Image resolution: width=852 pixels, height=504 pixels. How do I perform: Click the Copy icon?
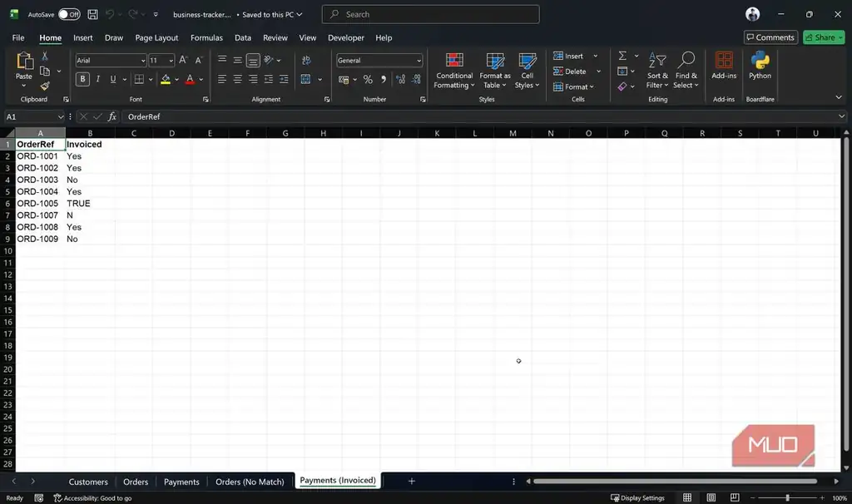[45, 72]
